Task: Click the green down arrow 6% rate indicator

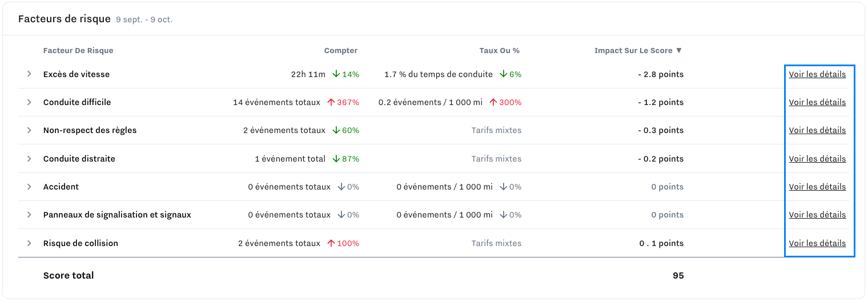Action: pyautogui.click(x=511, y=74)
